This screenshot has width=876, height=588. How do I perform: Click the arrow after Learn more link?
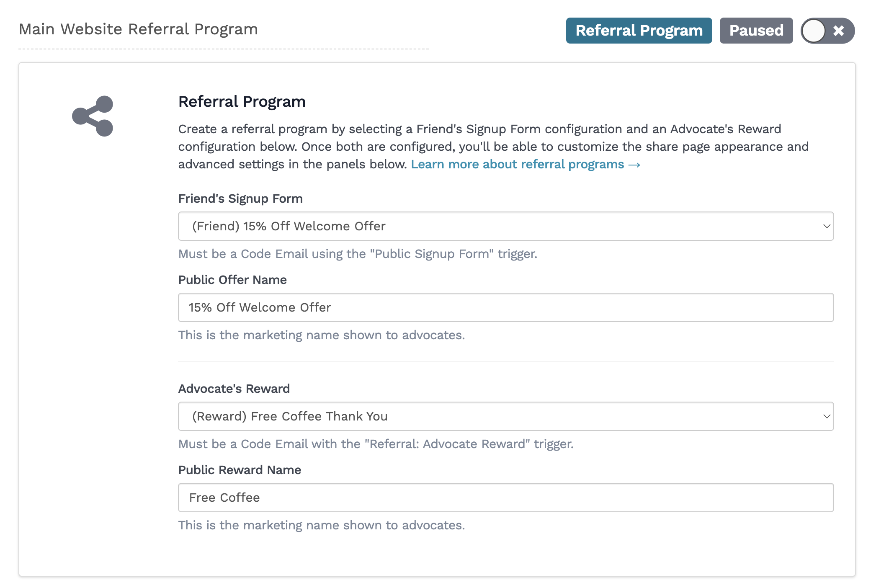(634, 165)
